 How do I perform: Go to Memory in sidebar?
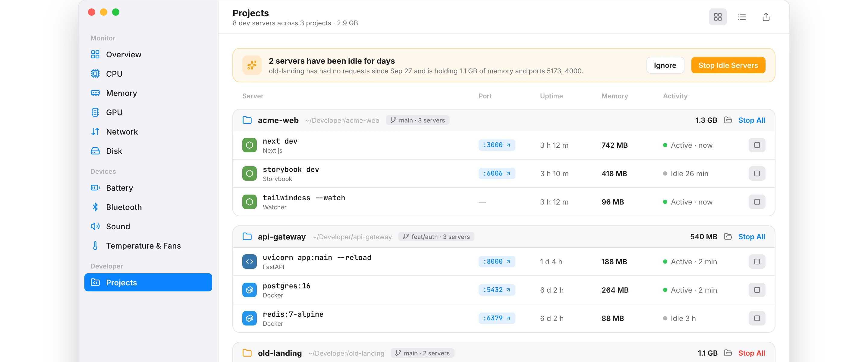click(x=148, y=93)
